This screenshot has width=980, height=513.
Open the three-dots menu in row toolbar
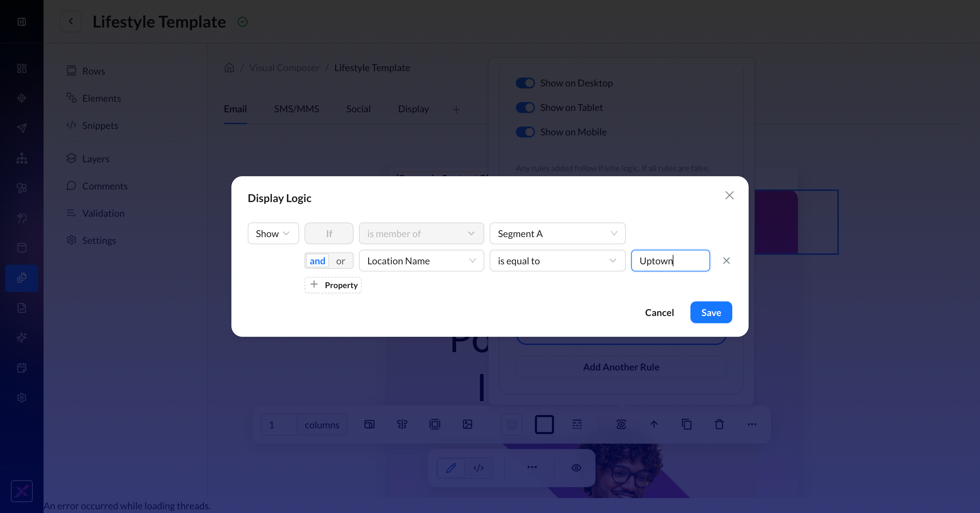[752, 425]
